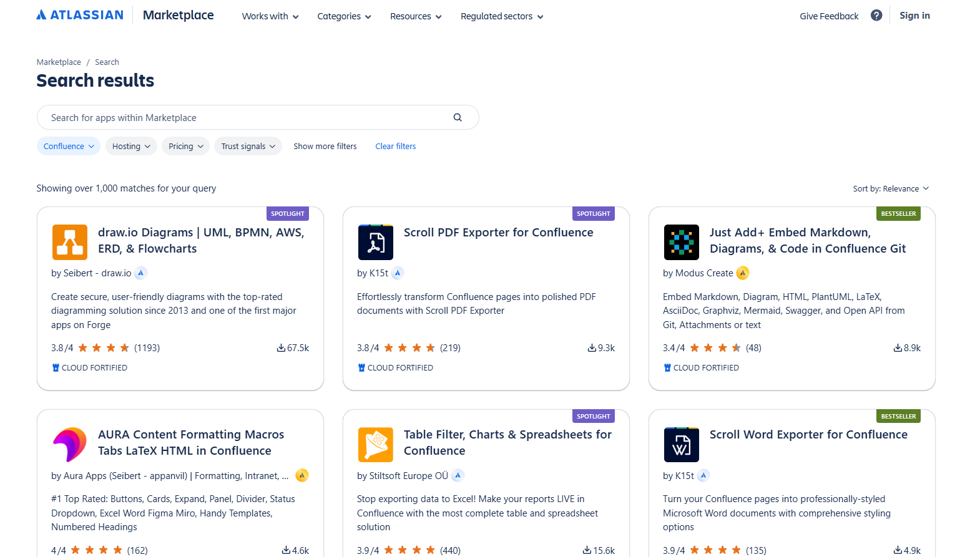Click the download icon beside 67.5k
Image resolution: width=980 pixels, height=557 pixels.
pyautogui.click(x=281, y=348)
